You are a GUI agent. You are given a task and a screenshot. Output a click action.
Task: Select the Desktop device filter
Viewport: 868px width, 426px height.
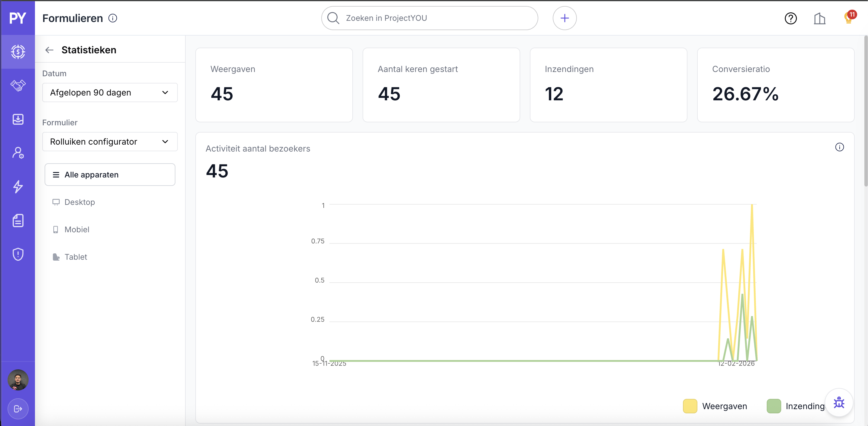coord(80,202)
